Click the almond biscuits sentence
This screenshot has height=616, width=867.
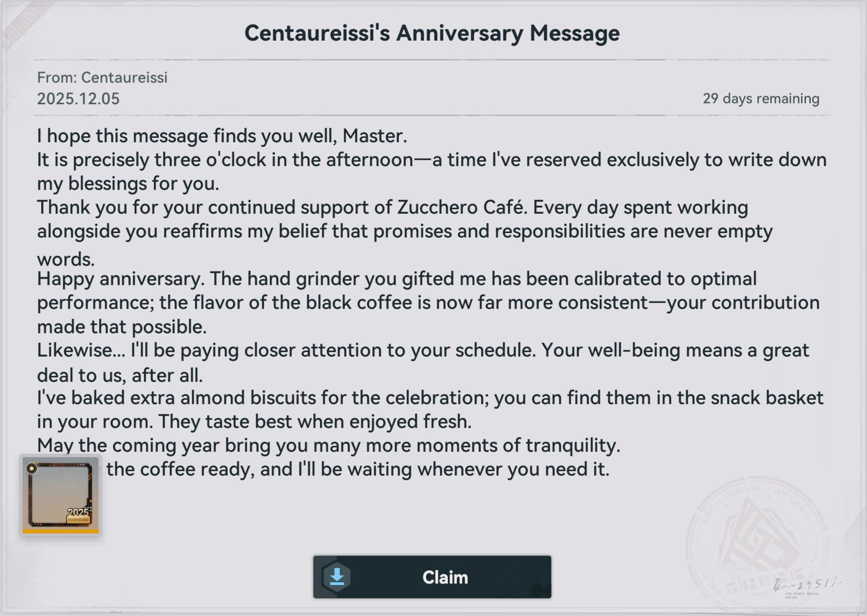(430, 398)
